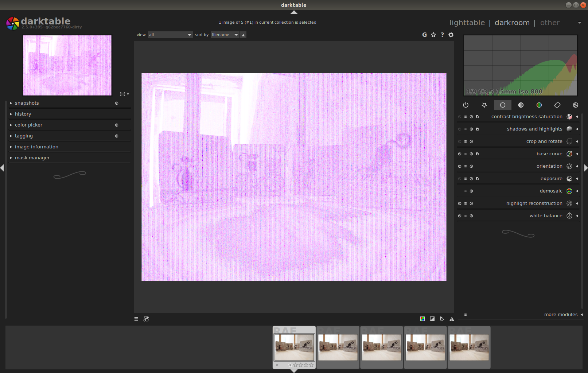Expand more modules list

(x=561, y=315)
